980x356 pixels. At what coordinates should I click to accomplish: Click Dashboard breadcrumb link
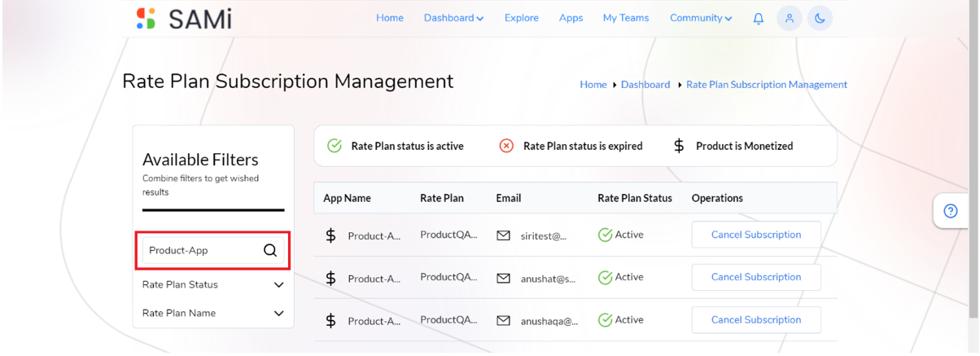click(645, 85)
